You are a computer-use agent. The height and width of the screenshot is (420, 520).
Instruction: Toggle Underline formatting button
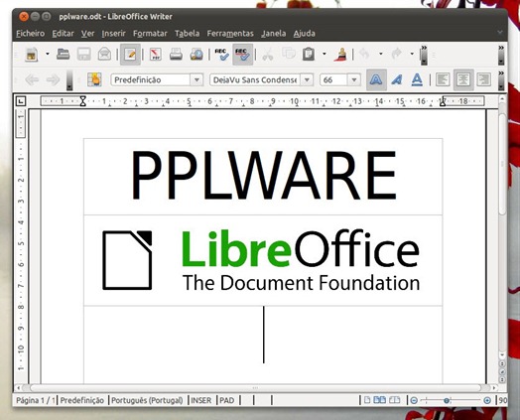pos(417,79)
